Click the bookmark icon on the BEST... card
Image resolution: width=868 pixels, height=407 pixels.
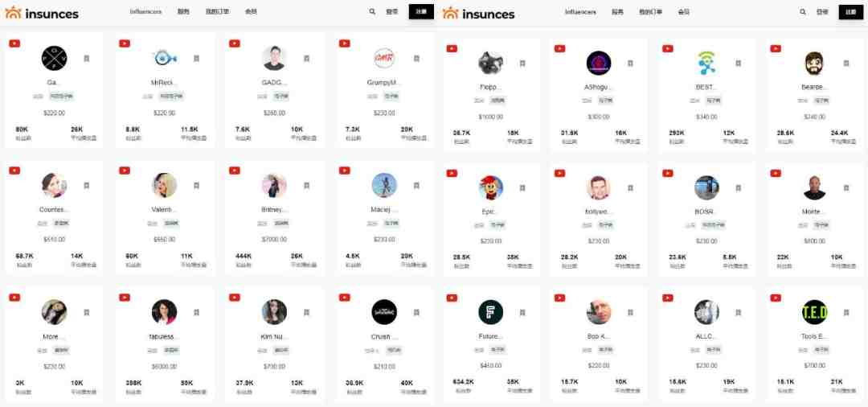coord(738,64)
